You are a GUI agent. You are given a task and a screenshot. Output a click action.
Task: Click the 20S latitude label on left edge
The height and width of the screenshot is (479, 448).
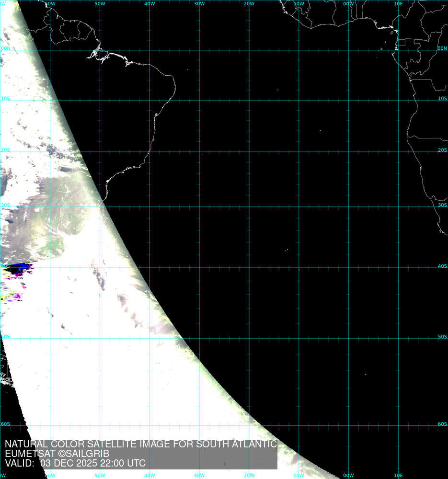5,150
